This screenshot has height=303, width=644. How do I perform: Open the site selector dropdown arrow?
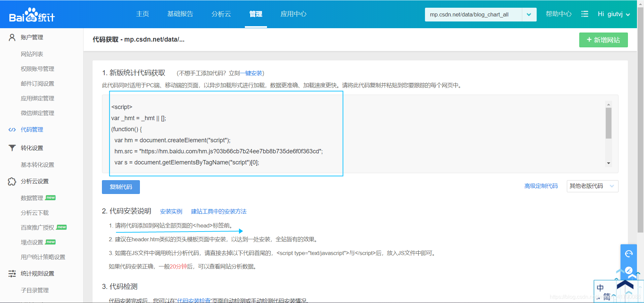[529, 14]
